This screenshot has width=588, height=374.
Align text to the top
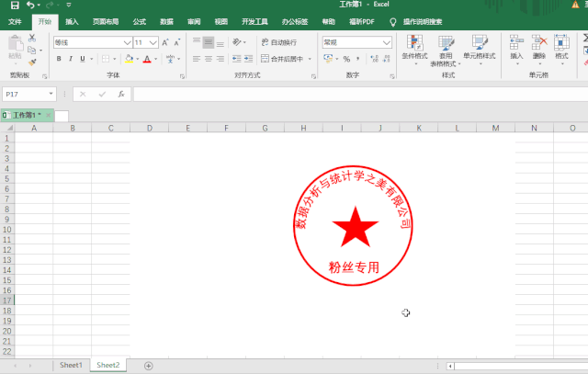[197, 42]
